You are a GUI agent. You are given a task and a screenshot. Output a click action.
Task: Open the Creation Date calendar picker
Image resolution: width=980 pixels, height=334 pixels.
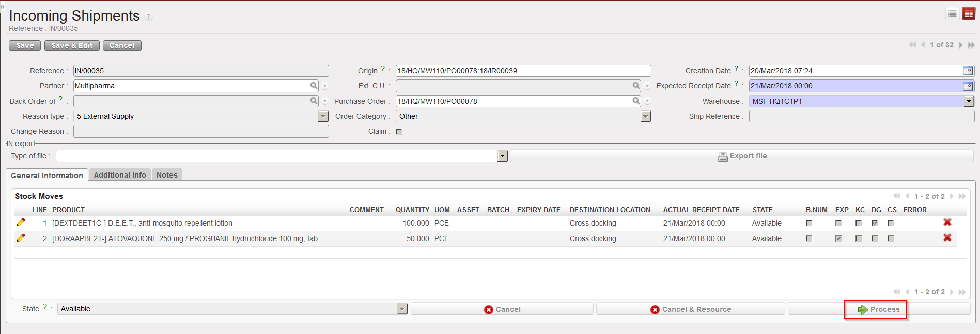coord(968,71)
